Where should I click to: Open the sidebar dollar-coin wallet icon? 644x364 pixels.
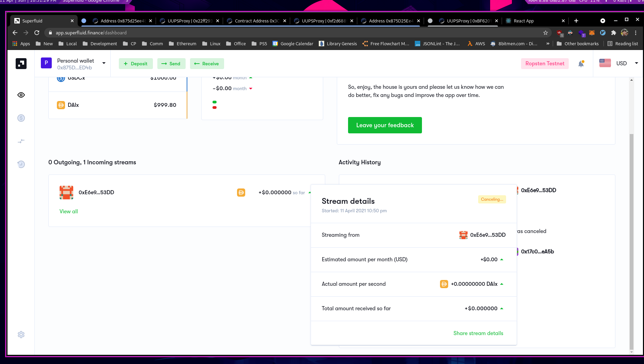point(21,118)
